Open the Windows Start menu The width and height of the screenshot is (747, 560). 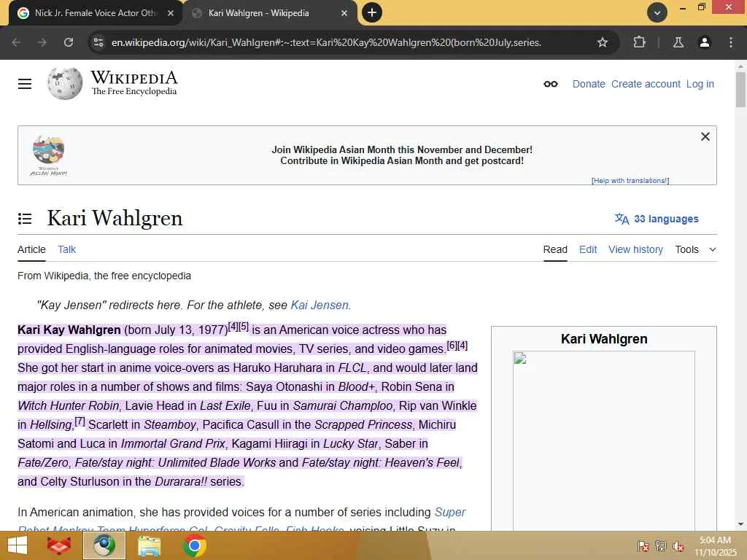click(18, 545)
